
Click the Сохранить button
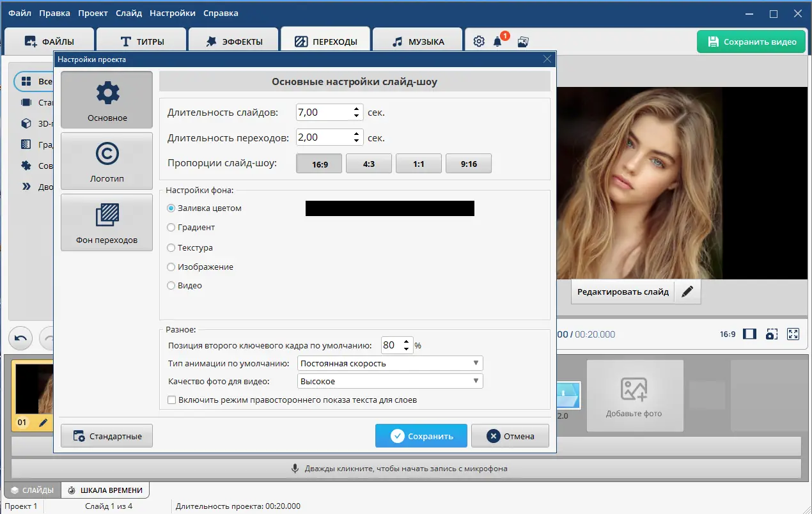(421, 436)
